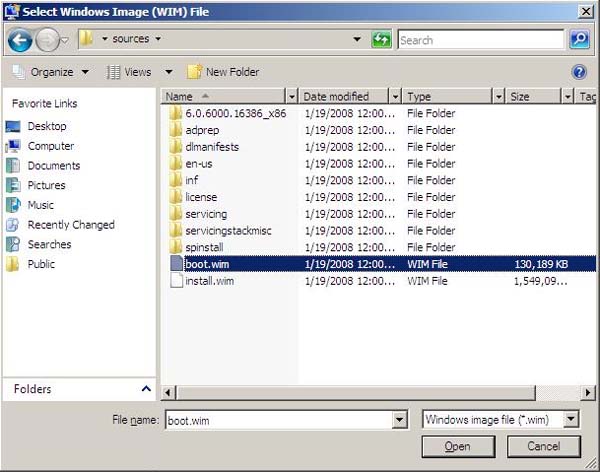Create a New Folder

click(223, 72)
